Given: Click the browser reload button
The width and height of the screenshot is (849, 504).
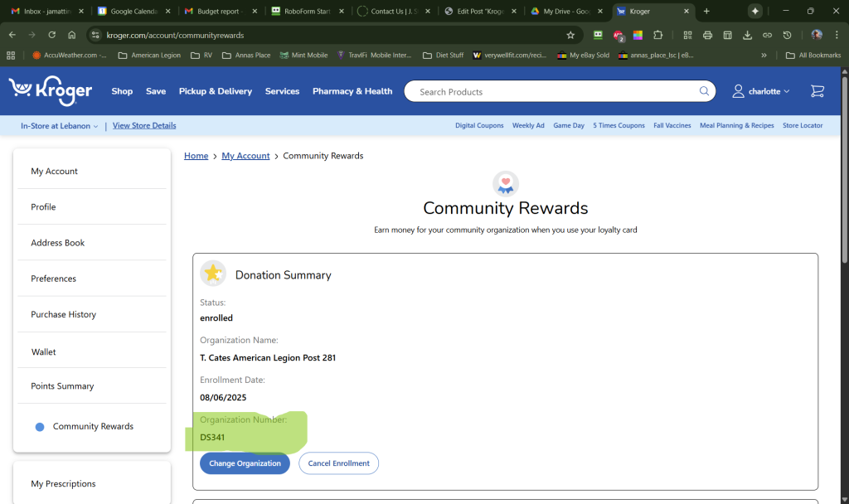Looking at the screenshot, I should point(51,36).
